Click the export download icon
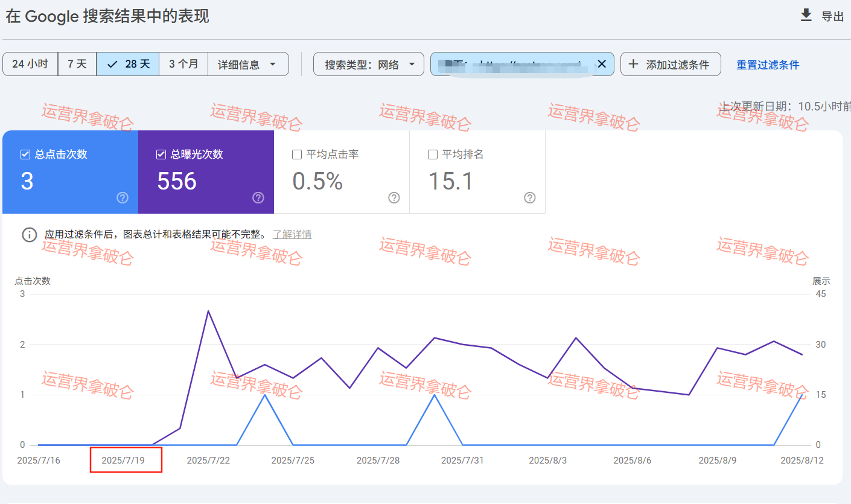851x504 pixels. click(x=806, y=16)
